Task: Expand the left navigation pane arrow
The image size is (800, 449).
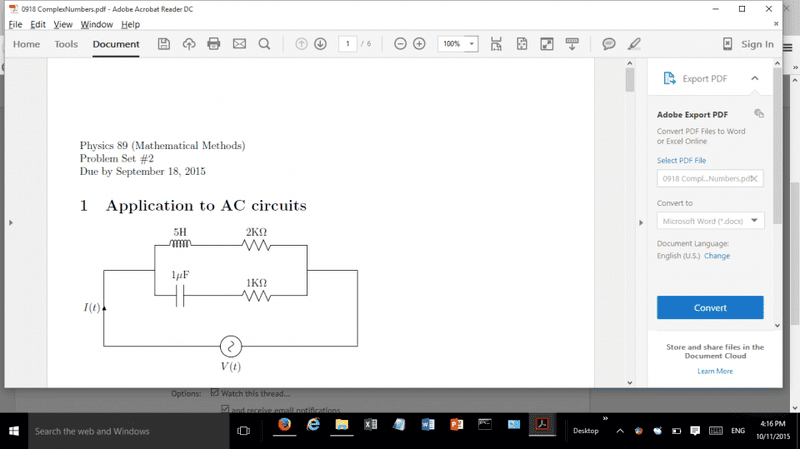Action: click(11, 222)
